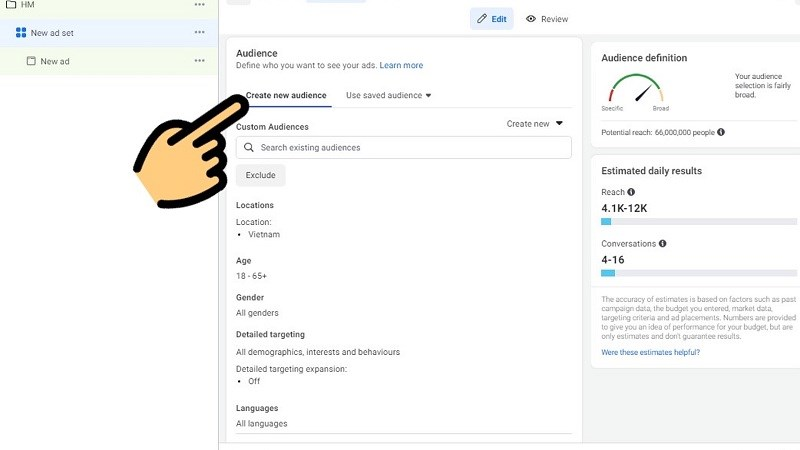800x450 pixels.
Task: Click the eye icon beside Review
Action: click(531, 19)
